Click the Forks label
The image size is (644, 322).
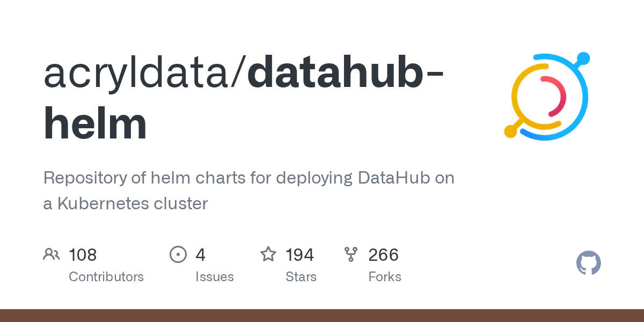pyautogui.click(x=385, y=277)
